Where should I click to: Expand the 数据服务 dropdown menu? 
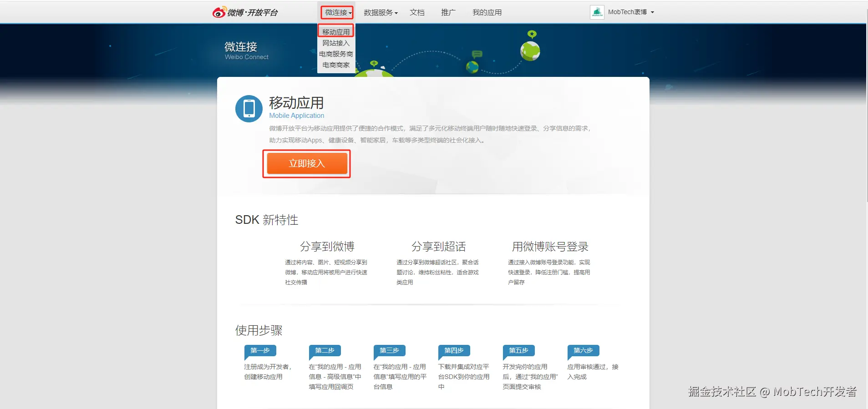tap(381, 13)
